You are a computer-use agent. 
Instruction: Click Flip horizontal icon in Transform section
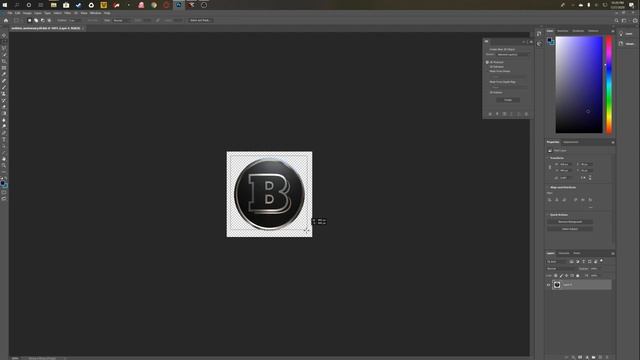click(583, 178)
